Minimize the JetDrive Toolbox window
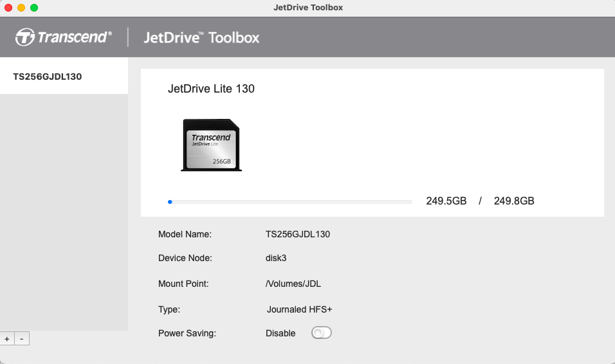 click(21, 8)
